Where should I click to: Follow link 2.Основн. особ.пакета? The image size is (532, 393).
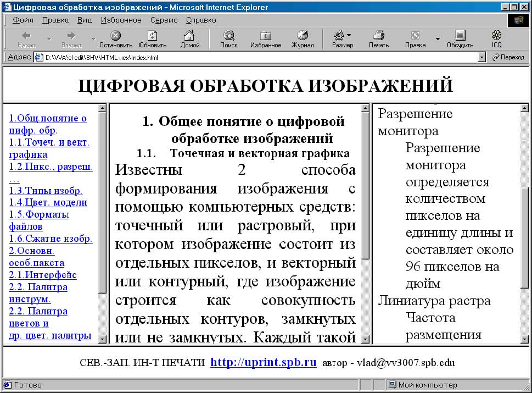(36, 257)
